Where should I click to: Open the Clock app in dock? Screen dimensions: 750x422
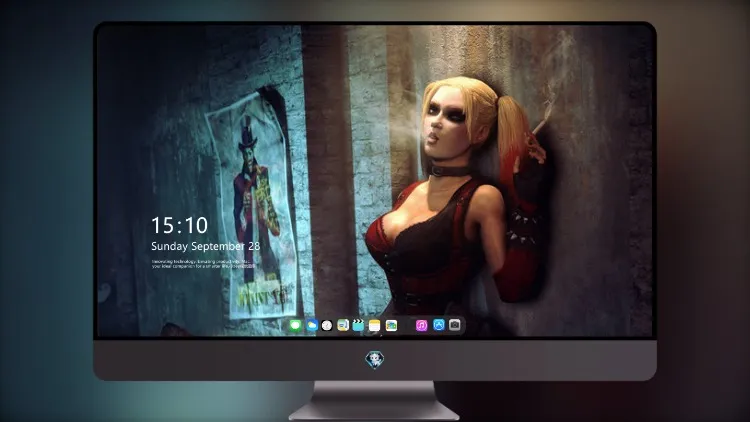(x=327, y=325)
